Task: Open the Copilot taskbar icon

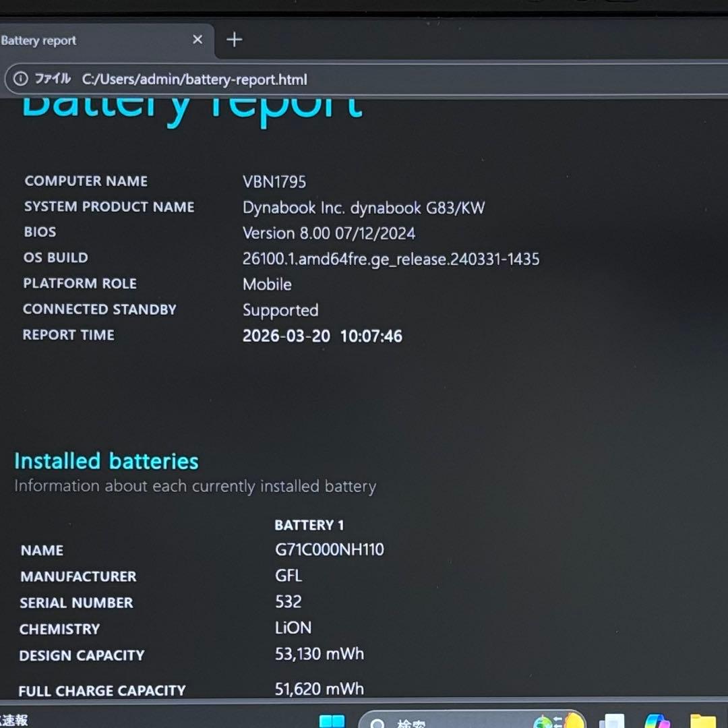Action: (657, 721)
